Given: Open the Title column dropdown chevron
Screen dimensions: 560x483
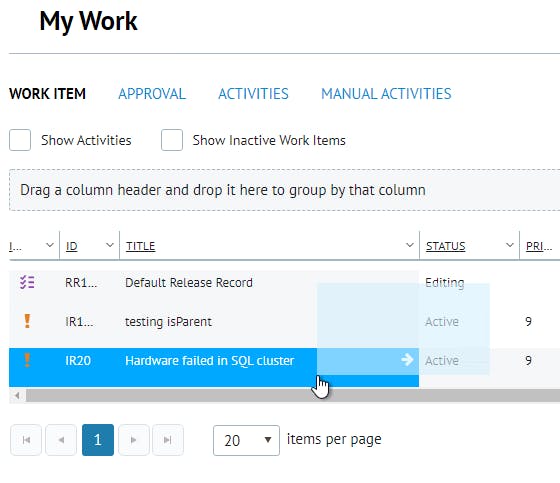Looking at the screenshot, I should click(x=410, y=245).
